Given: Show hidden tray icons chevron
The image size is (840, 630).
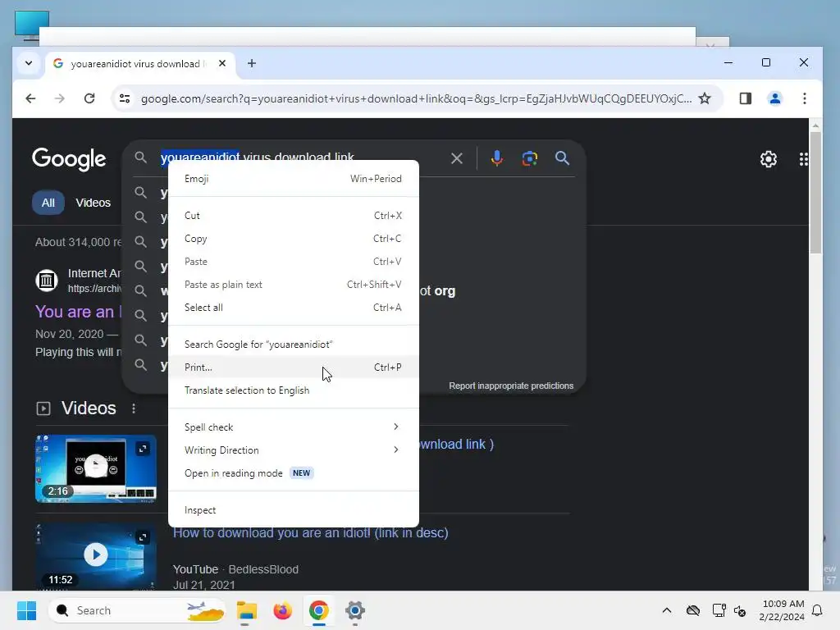Looking at the screenshot, I should (666, 610).
